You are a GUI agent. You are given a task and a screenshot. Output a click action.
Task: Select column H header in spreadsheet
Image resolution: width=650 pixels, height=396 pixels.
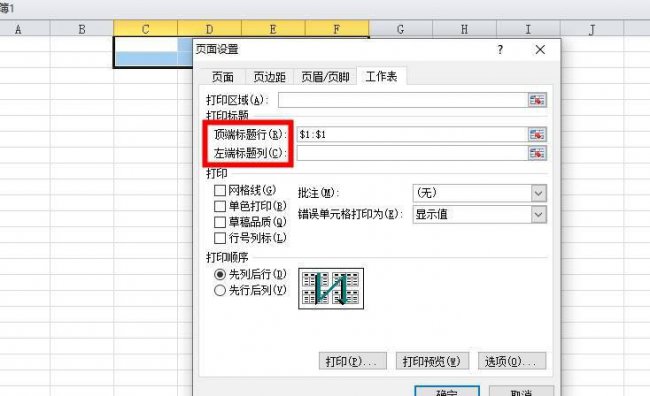click(x=464, y=29)
